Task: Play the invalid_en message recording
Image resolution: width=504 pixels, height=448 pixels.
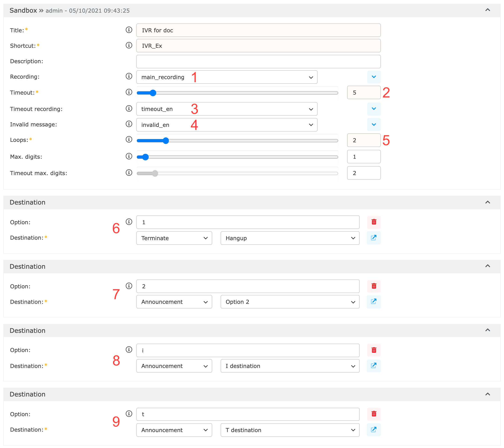Action: (x=374, y=125)
